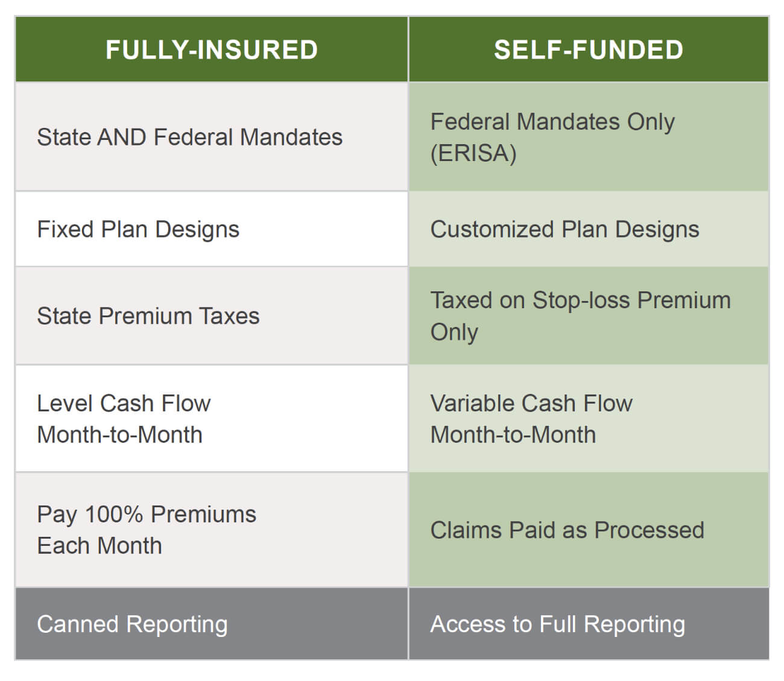
Task: Select the Federal Mandates Only (ERISA) cell
Action: pyautogui.click(x=589, y=137)
